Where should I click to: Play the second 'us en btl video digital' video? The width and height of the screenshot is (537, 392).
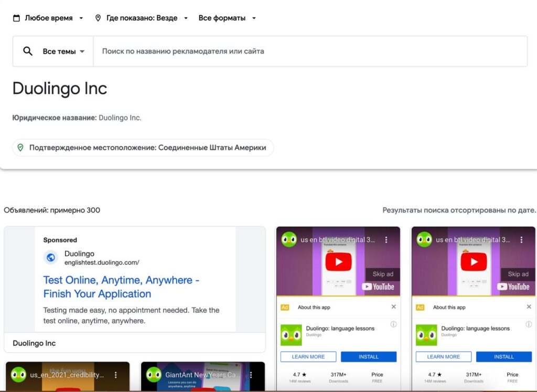(x=474, y=262)
